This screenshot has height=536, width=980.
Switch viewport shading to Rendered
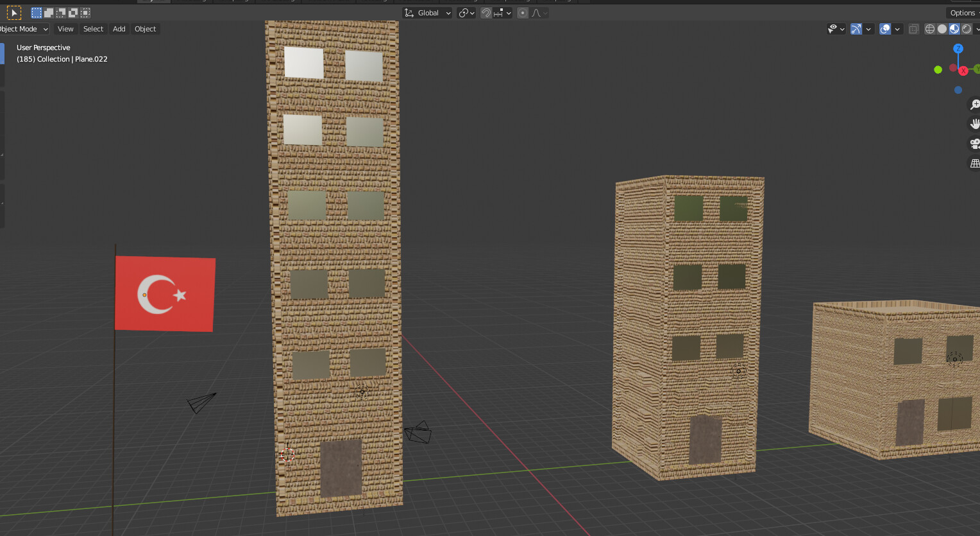967,28
